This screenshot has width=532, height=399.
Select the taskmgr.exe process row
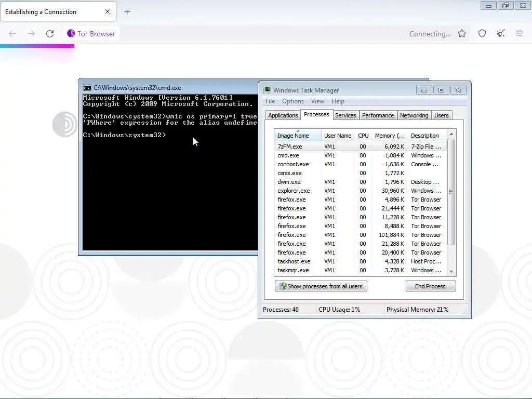point(361,270)
